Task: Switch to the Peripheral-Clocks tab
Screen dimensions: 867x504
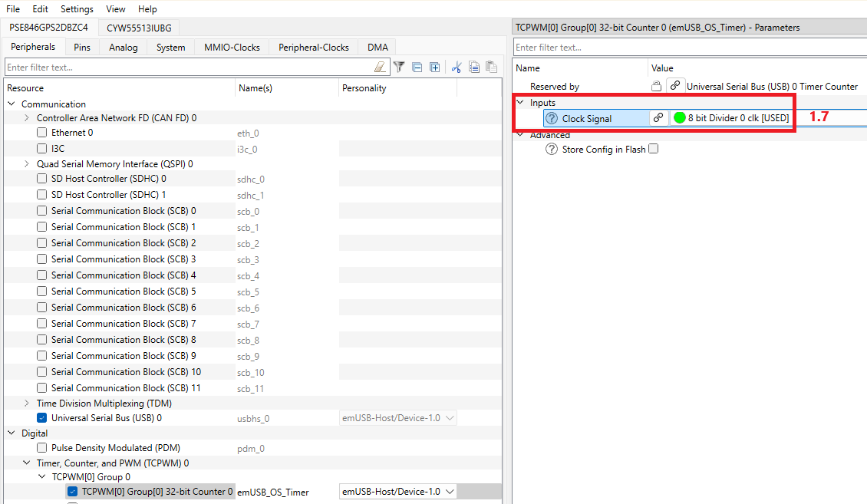Action: tap(313, 48)
